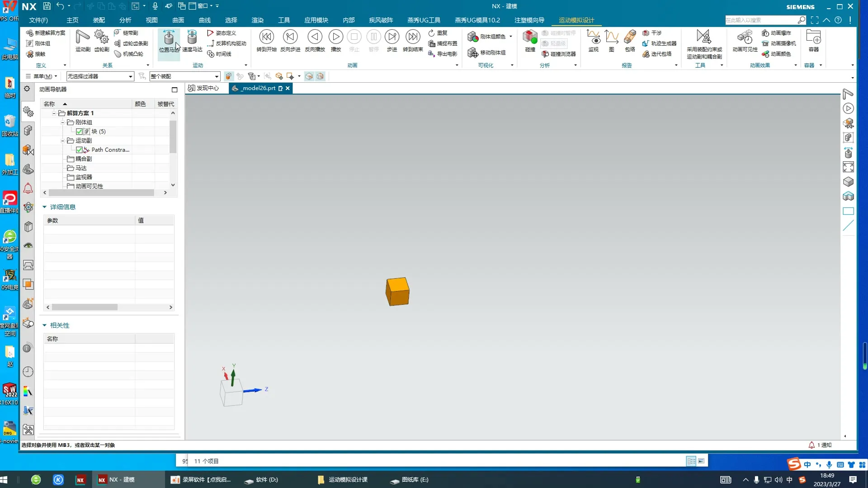
Task: Collapse the 刚体组 tree node
Action: click(63, 122)
